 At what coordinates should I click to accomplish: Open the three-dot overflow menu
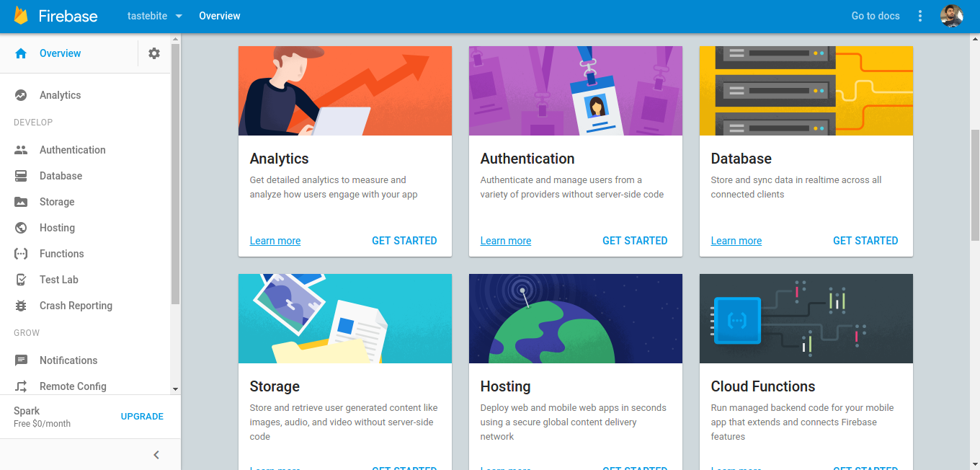click(x=920, y=16)
